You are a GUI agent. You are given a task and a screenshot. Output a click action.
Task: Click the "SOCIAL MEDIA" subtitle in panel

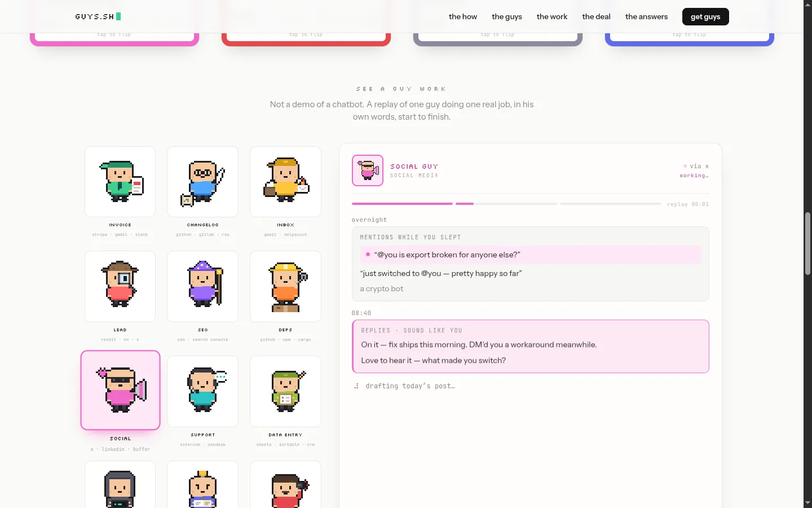pos(414,176)
